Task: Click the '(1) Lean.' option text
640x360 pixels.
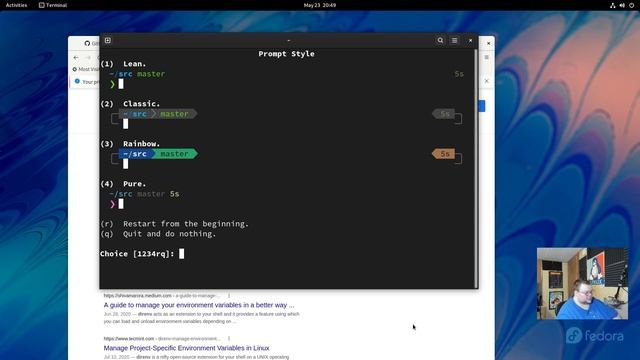Action: point(123,64)
